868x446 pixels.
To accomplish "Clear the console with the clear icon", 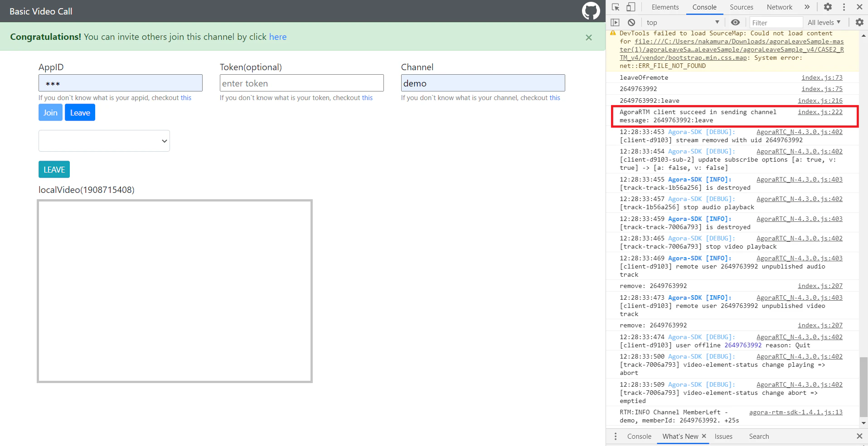I will coord(631,22).
